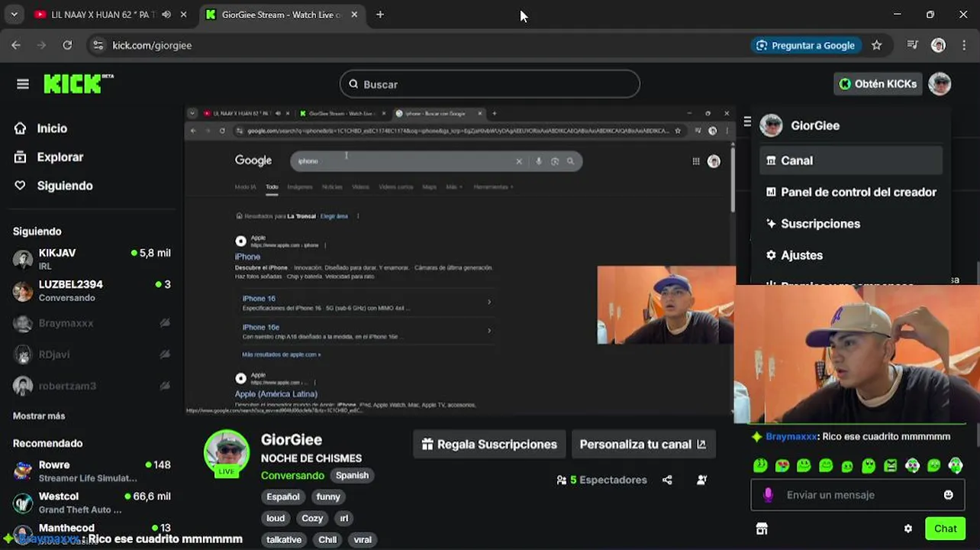The height and width of the screenshot is (550, 980).
Task: Click GiorGiee avatar in dropdown header
Action: point(771,125)
